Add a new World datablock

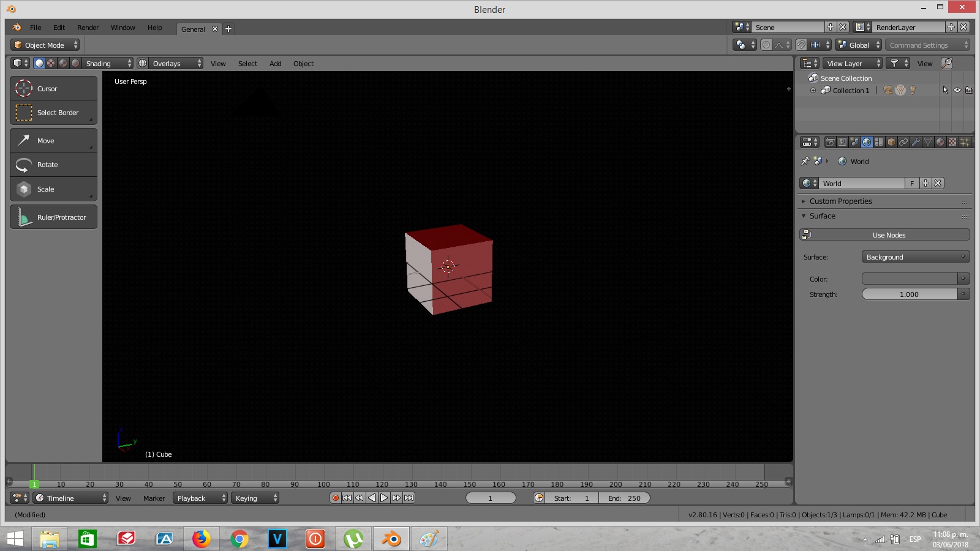(x=925, y=183)
